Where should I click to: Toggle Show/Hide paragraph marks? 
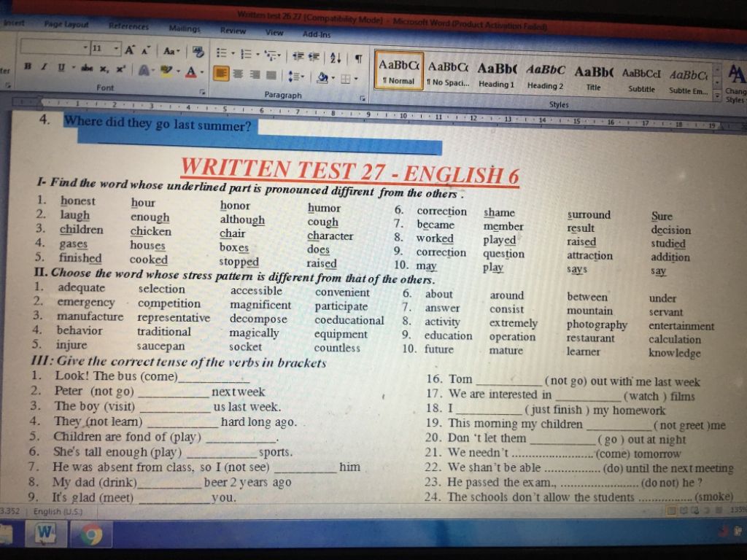point(358,58)
